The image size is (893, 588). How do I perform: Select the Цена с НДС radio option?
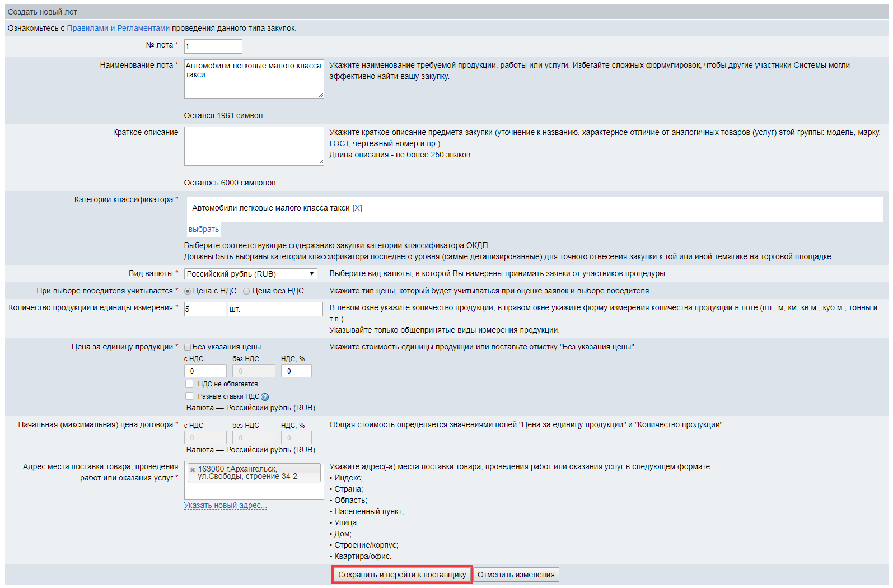tap(188, 291)
